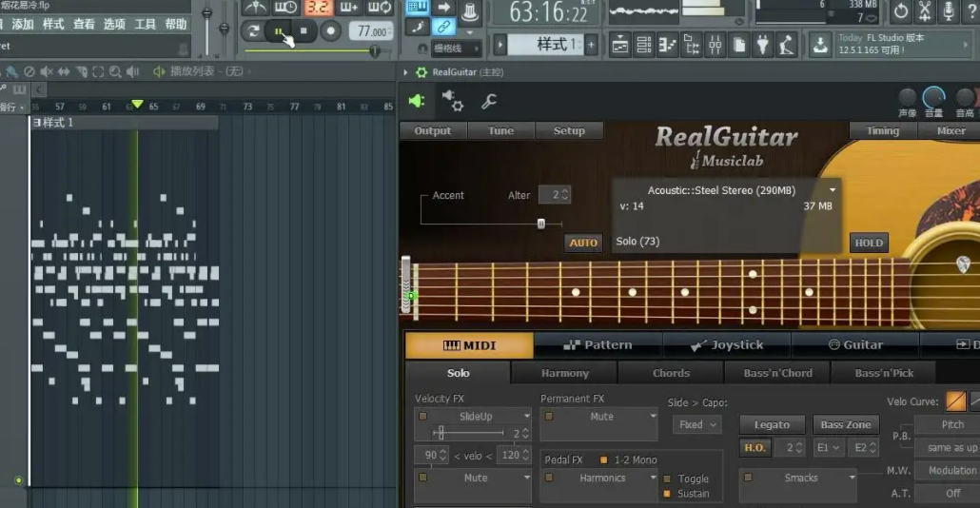Open the RealGuitar Setup tab
The width and height of the screenshot is (980, 508).
point(569,130)
